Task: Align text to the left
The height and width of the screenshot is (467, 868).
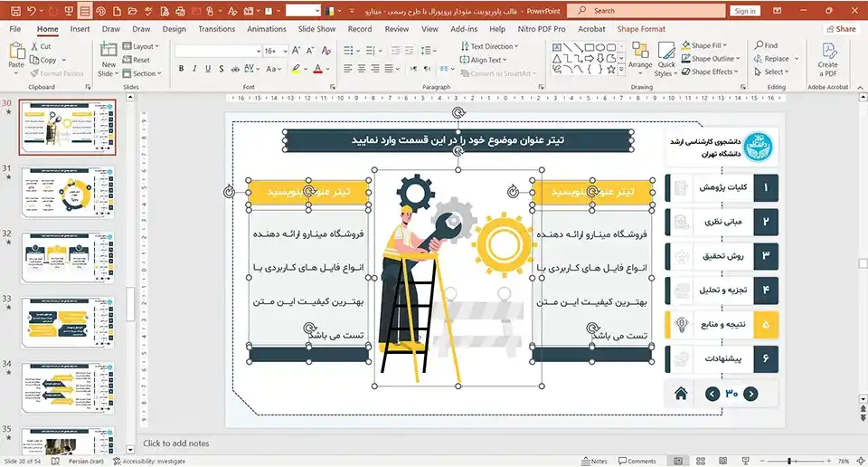Action: click(x=347, y=69)
